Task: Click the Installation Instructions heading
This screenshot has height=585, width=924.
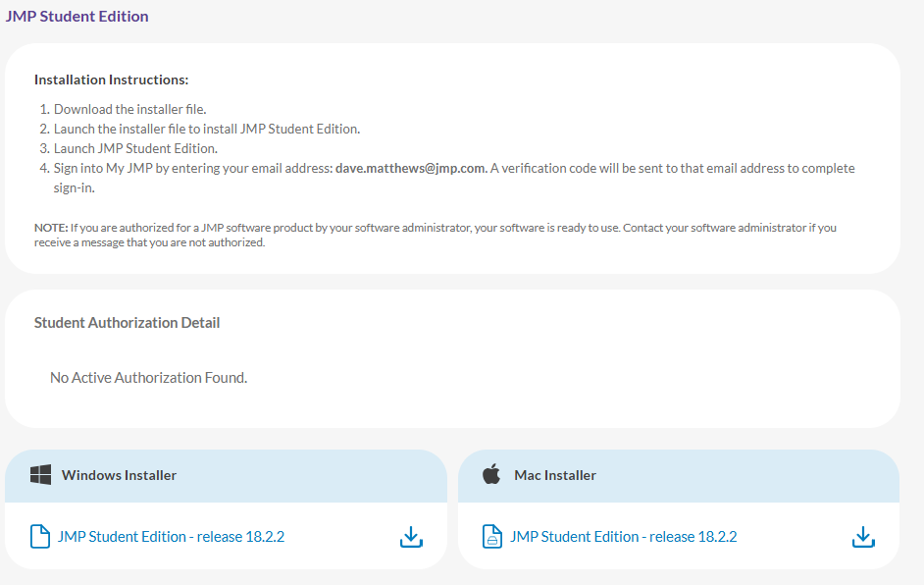Action: (112, 80)
